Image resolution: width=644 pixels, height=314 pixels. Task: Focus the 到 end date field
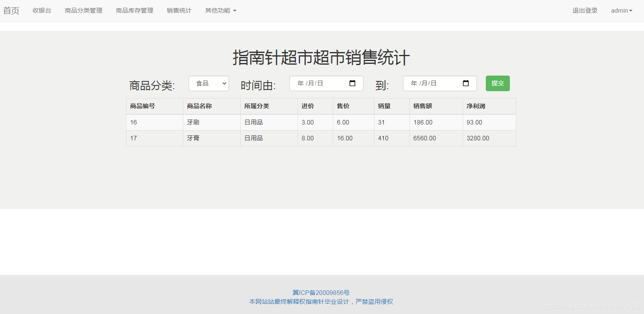440,83
